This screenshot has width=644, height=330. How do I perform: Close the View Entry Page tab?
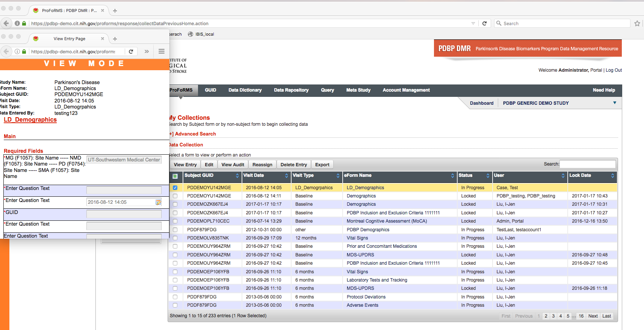point(103,39)
